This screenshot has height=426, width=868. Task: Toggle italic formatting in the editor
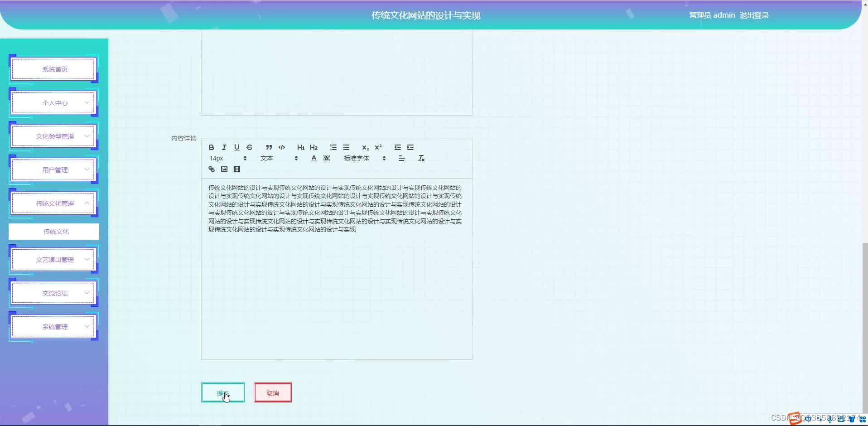click(224, 147)
